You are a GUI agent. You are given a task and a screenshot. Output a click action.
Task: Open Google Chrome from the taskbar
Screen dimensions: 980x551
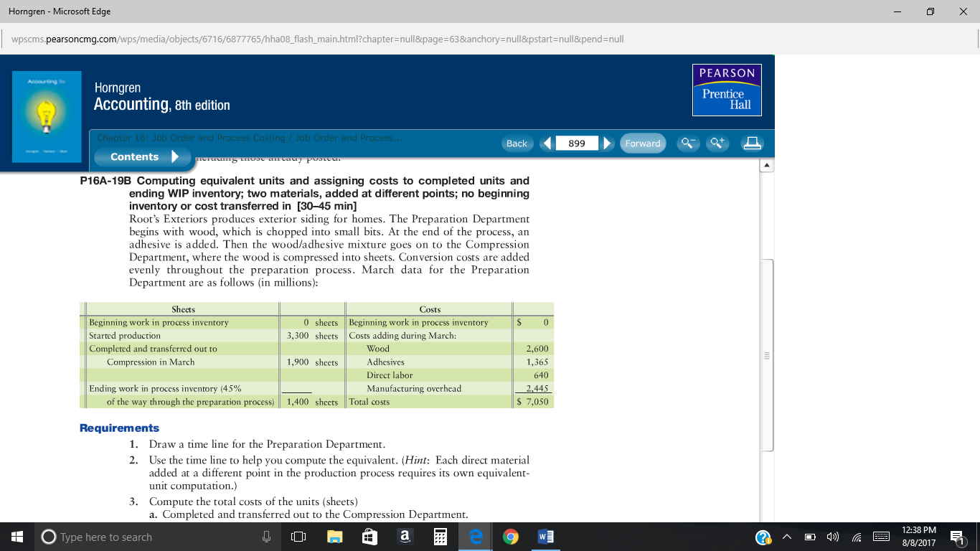510,536
